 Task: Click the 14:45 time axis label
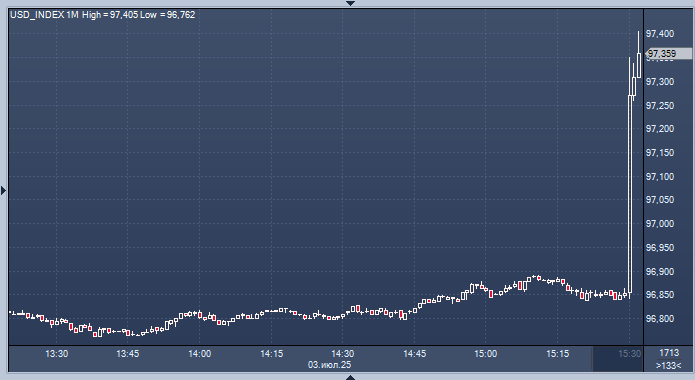click(x=414, y=354)
